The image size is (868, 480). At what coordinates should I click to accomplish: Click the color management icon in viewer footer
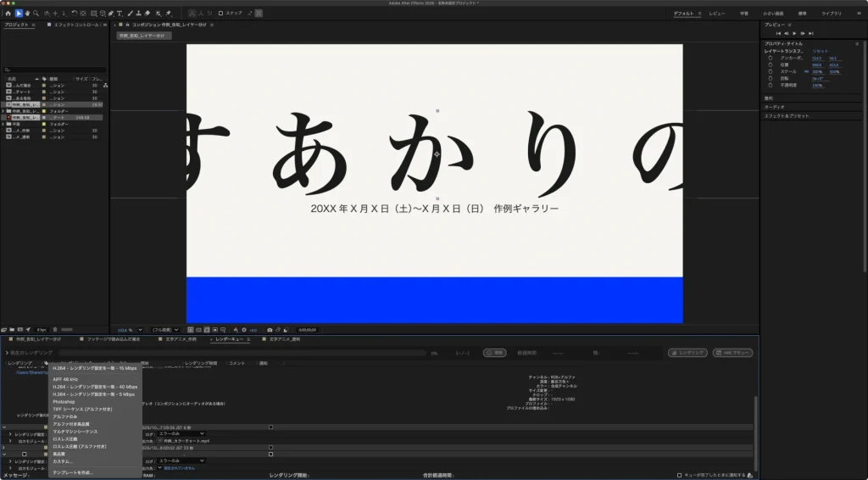(x=236, y=330)
